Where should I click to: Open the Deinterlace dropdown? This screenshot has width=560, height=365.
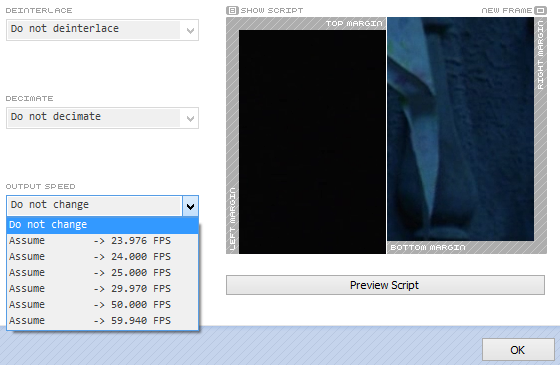click(102, 30)
